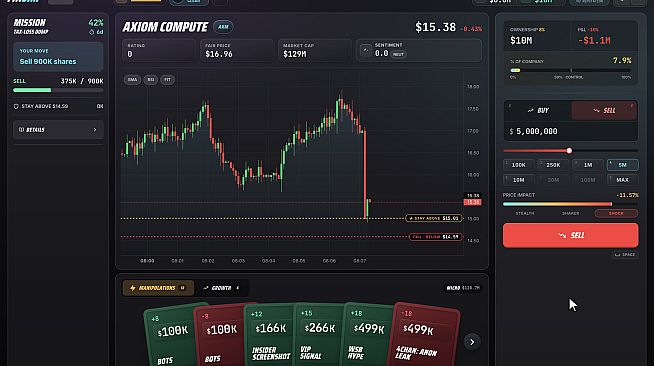The image size is (654, 366).
Task: Click the 375K / 900K progress text
Action: (x=82, y=81)
